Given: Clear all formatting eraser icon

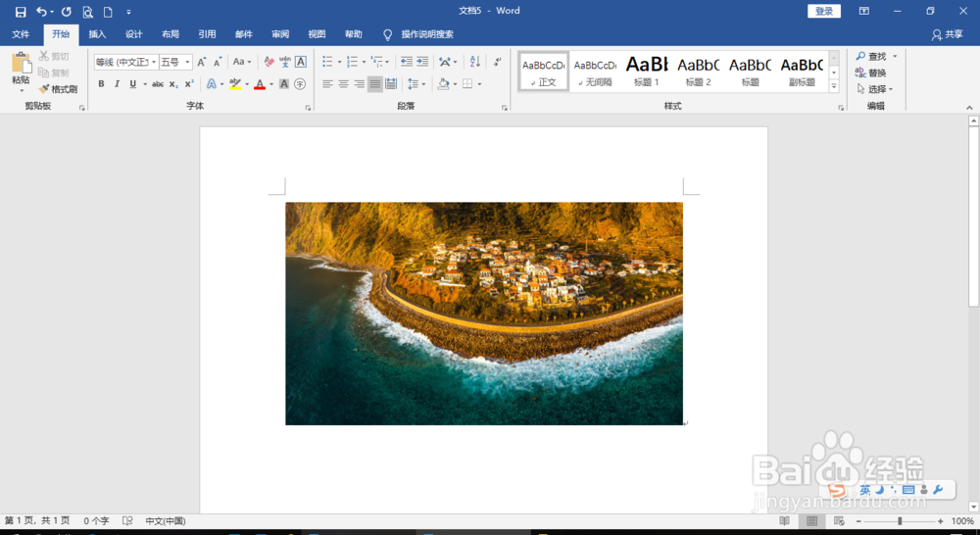Looking at the screenshot, I should click(x=269, y=62).
